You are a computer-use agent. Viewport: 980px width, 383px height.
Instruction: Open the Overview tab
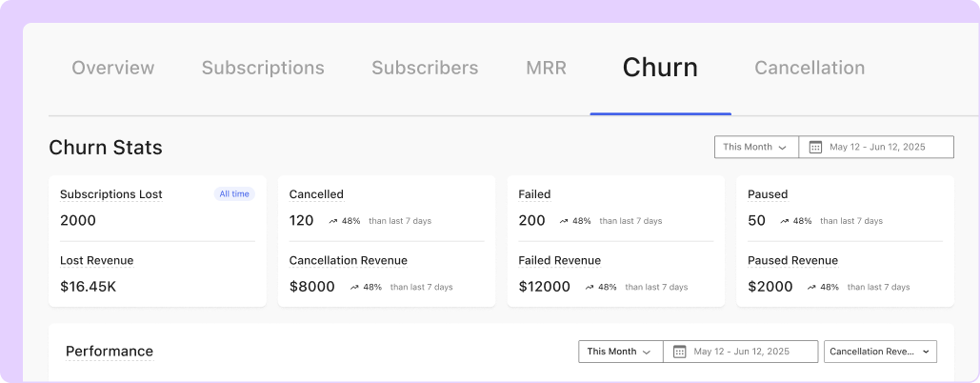pyautogui.click(x=113, y=68)
